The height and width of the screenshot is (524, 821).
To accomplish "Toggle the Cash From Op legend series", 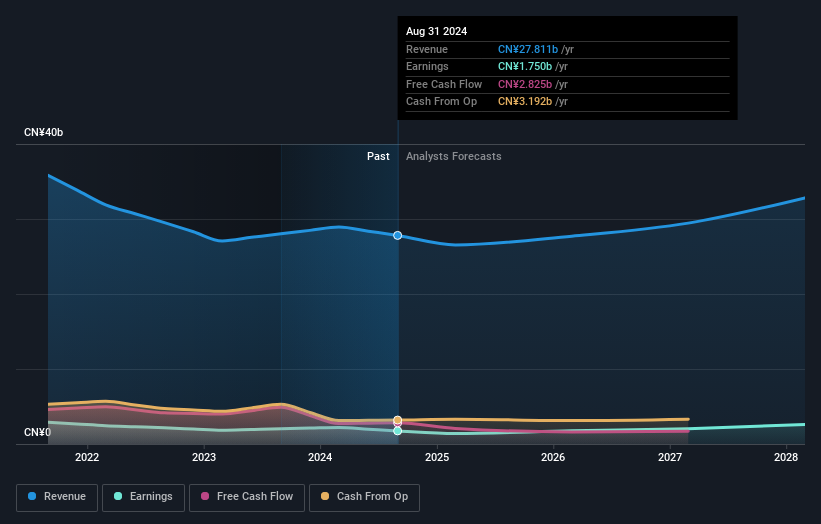I will point(364,497).
